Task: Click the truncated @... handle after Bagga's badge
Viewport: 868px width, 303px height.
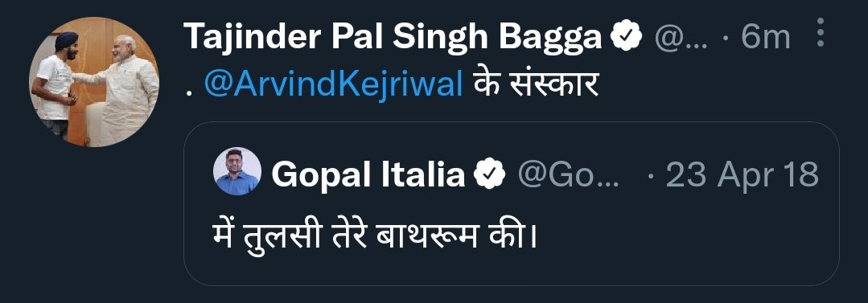Action: (681, 38)
